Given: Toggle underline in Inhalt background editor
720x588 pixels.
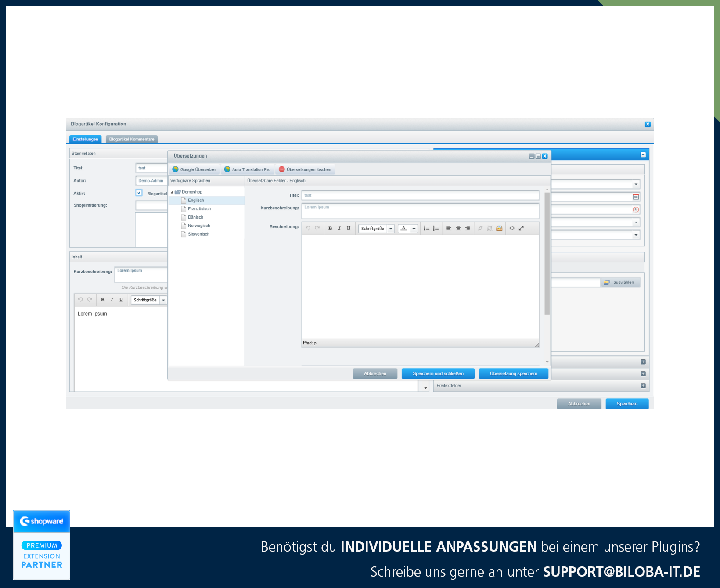Looking at the screenshot, I should (121, 300).
